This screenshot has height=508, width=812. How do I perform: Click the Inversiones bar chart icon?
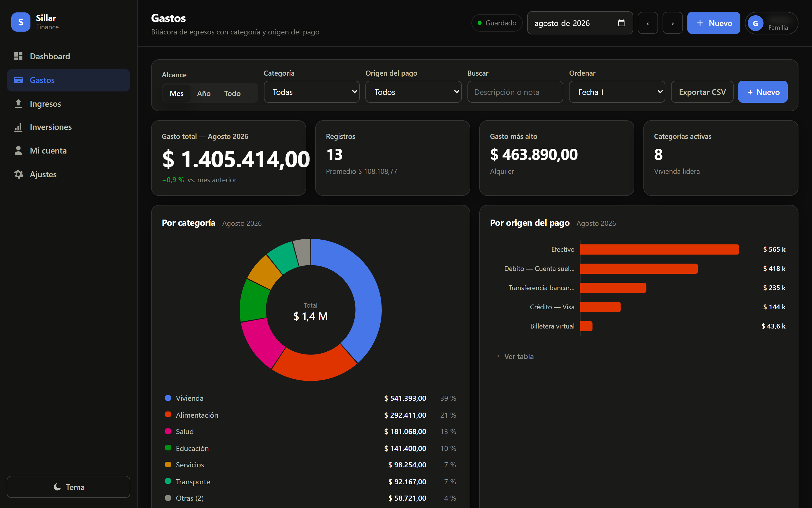(x=18, y=127)
